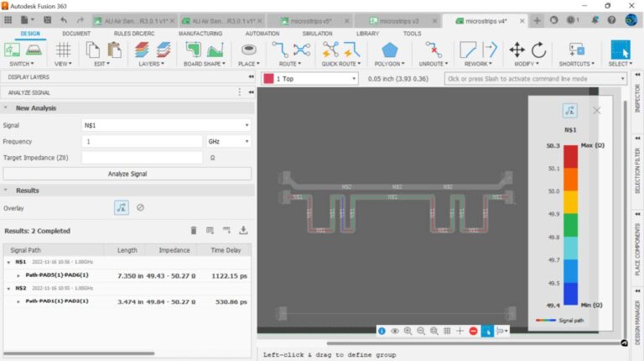
Task: Click the Save icon in title toolbar
Action: (x=47, y=20)
